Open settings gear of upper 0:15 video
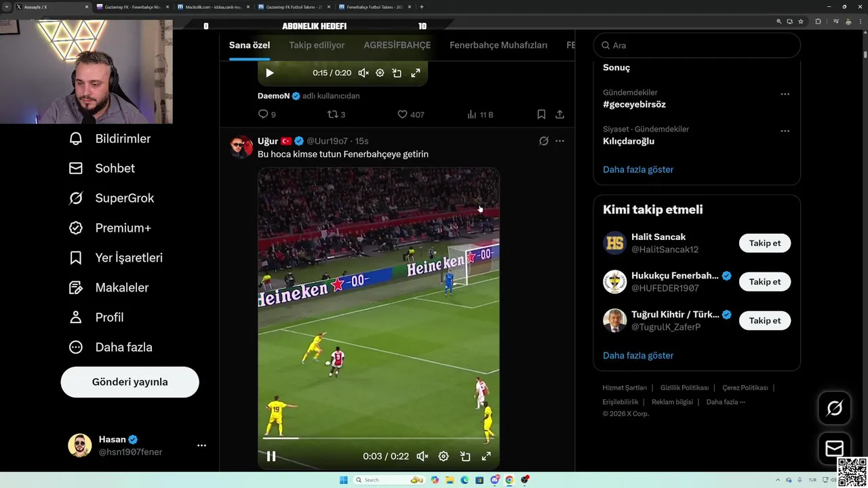 tap(380, 73)
